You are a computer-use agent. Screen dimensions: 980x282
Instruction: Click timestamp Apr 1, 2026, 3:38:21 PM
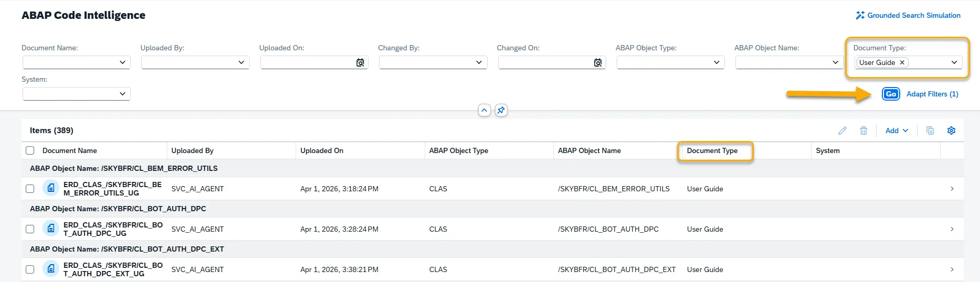339,269
